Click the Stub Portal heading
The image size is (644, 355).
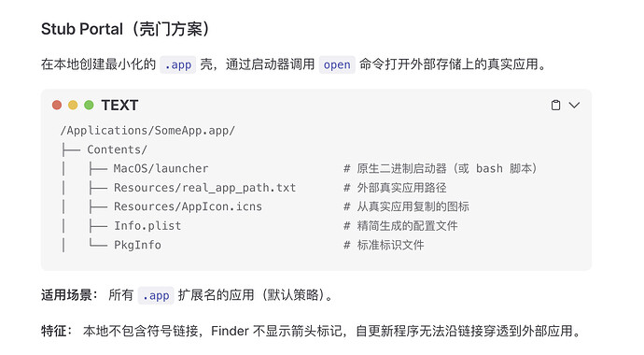[125, 29]
